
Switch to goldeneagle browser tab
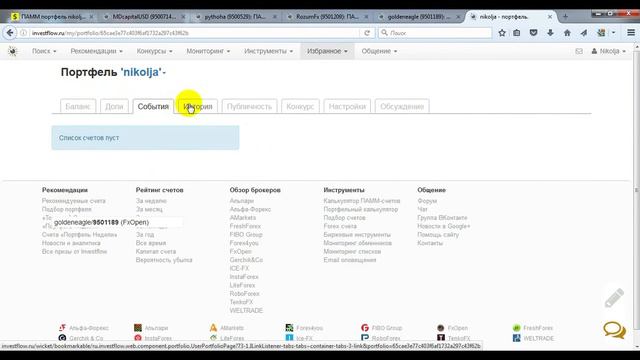(x=419, y=17)
